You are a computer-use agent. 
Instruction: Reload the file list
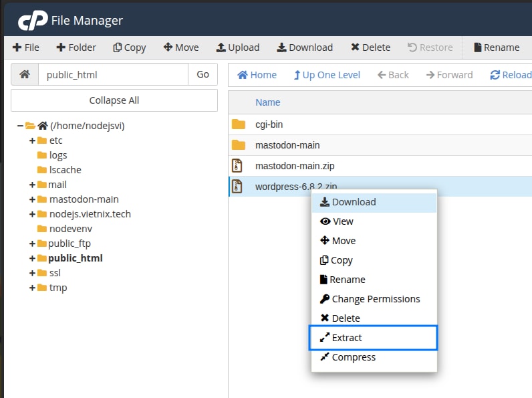click(x=511, y=75)
